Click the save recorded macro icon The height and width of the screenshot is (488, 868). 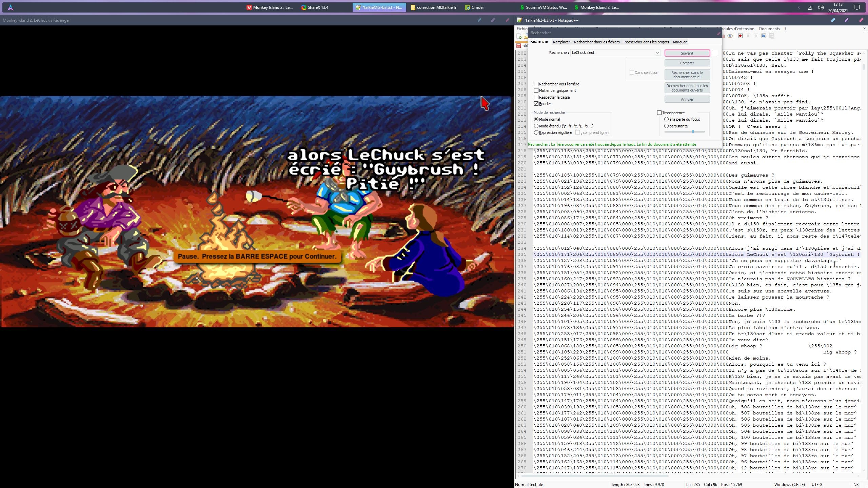click(771, 36)
